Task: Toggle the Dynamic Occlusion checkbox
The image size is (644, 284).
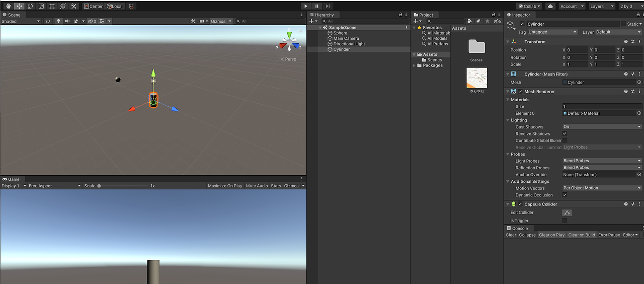Action: (x=565, y=195)
